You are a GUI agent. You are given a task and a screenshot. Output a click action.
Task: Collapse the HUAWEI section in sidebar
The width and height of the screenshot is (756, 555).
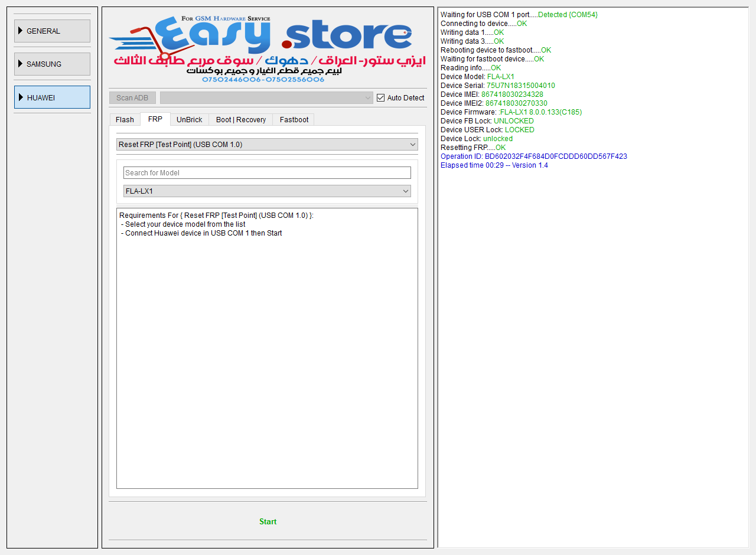52,97
